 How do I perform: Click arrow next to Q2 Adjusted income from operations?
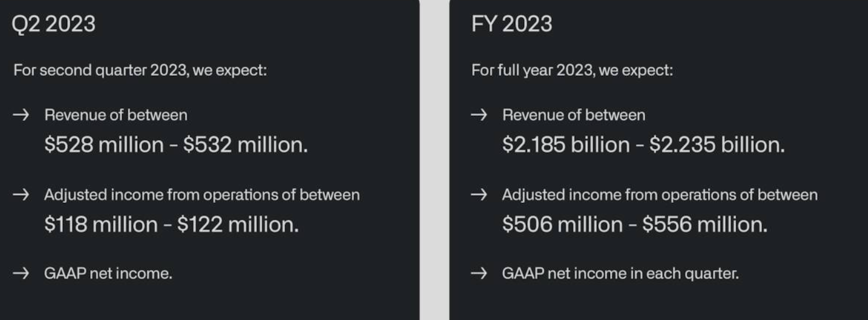click(x=21, y=195)
